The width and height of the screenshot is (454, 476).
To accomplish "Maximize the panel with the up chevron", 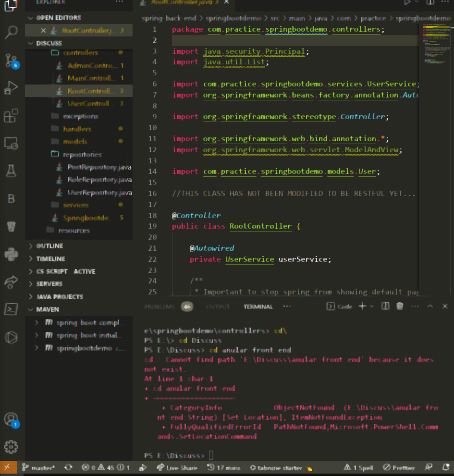I will 430,306.
